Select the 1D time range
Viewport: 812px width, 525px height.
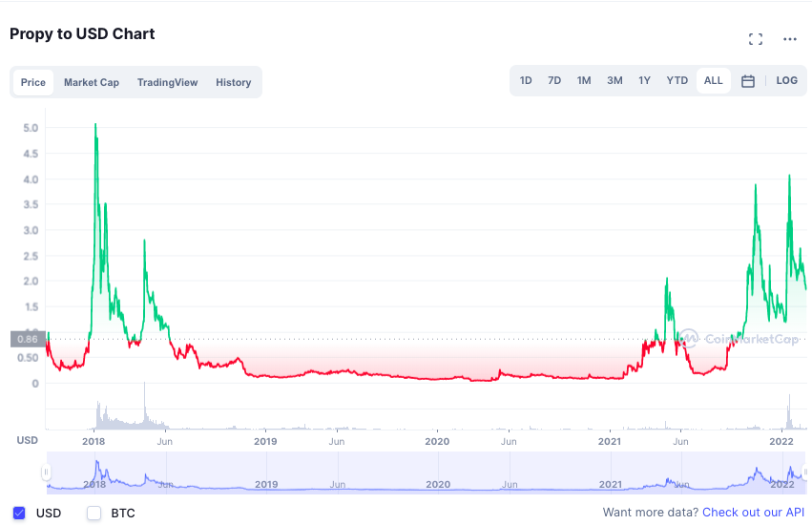coord(526,80)
